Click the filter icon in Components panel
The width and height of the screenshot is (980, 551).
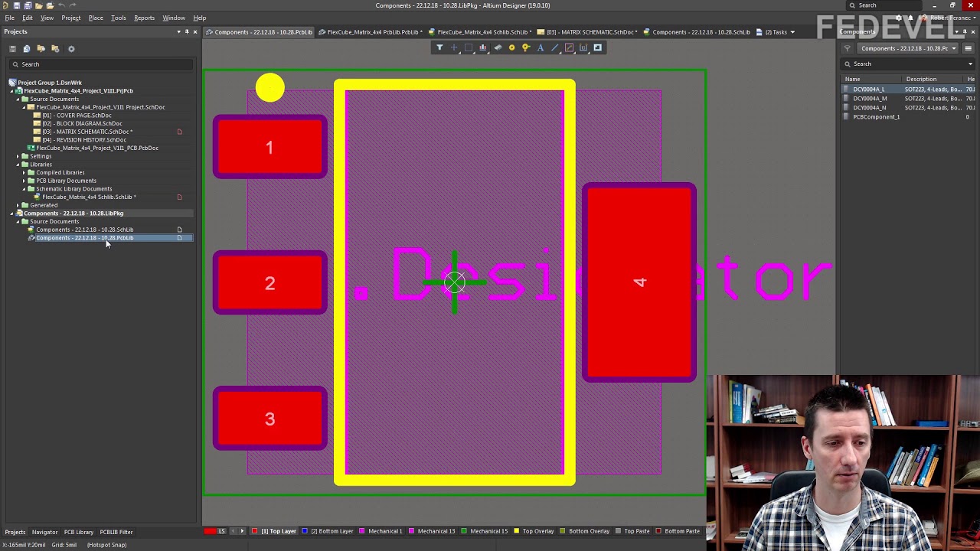847,48
